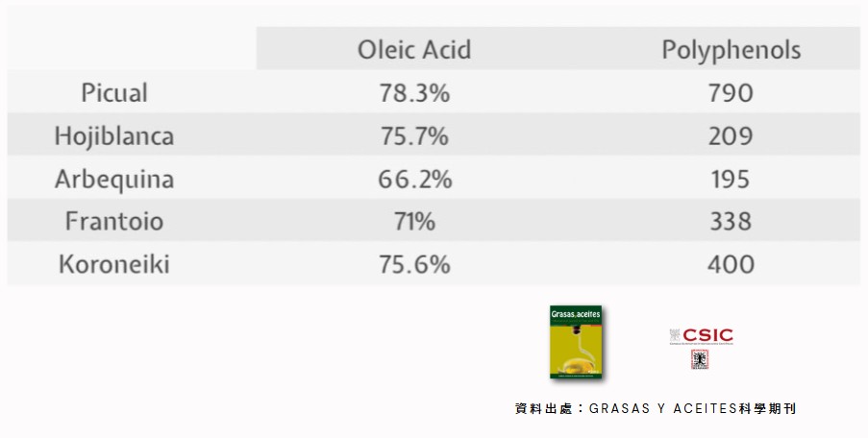Screen dimensions: 868x438
Task: Click the 338 polyphenols value
Action: [731, 222]
